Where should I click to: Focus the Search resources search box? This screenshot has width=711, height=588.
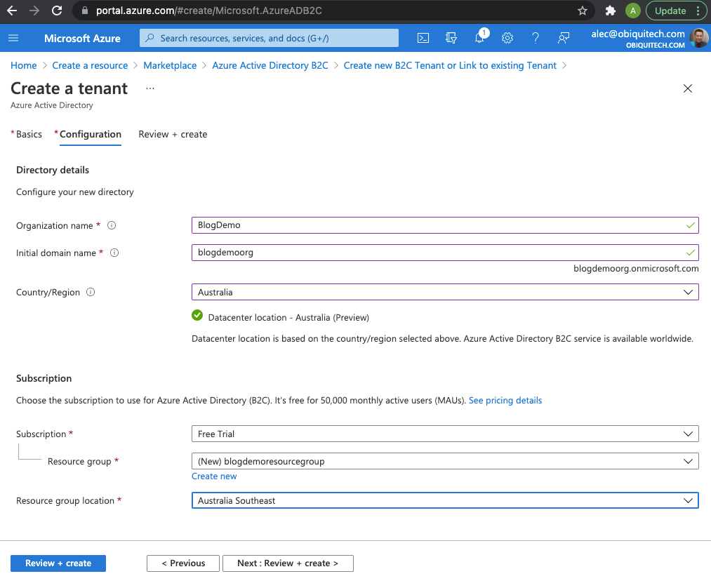click(269, 38)
